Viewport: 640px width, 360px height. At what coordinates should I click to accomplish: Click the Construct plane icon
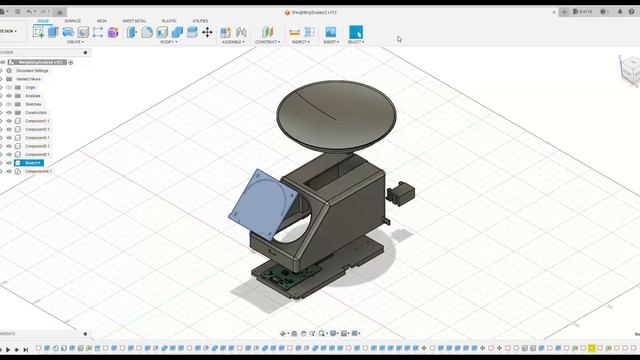(x=268, y=32)
